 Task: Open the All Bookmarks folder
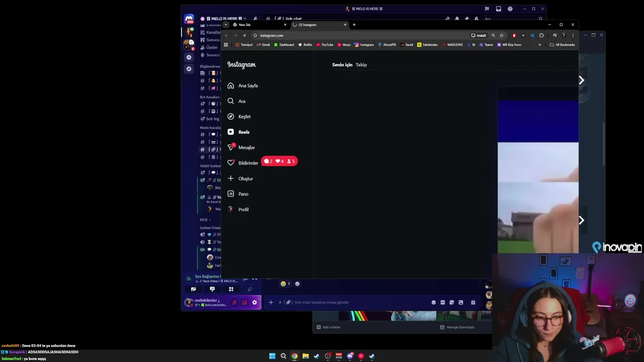[x=562, y=45]
